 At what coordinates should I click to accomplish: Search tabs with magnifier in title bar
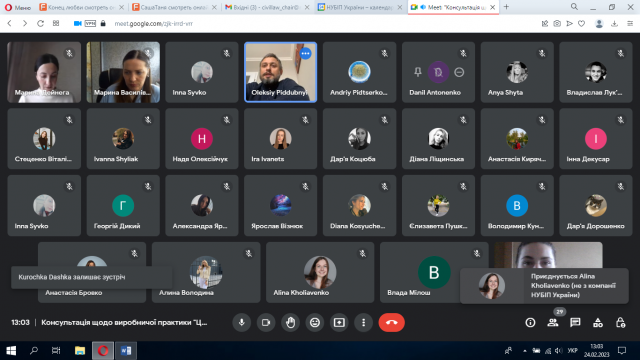pos(574,7)
